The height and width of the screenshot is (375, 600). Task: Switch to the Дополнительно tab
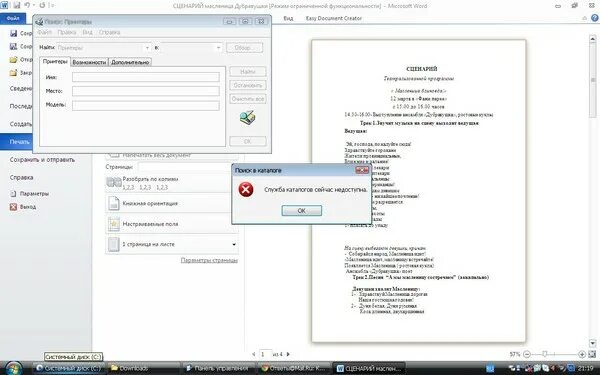tap(130, 62)
